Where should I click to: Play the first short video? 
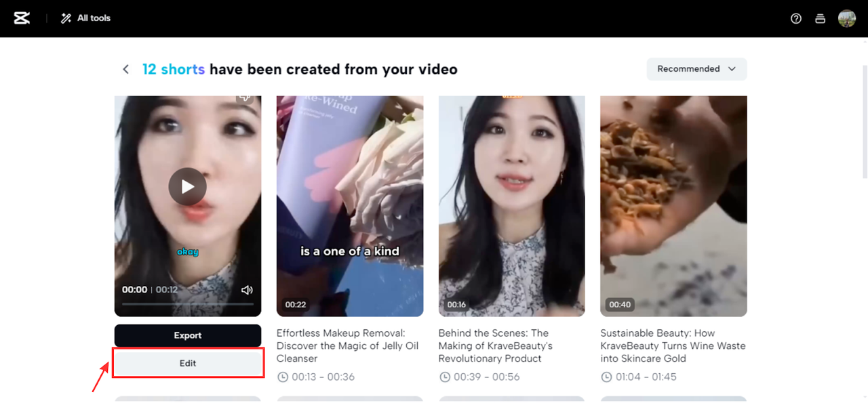point(188,187)
